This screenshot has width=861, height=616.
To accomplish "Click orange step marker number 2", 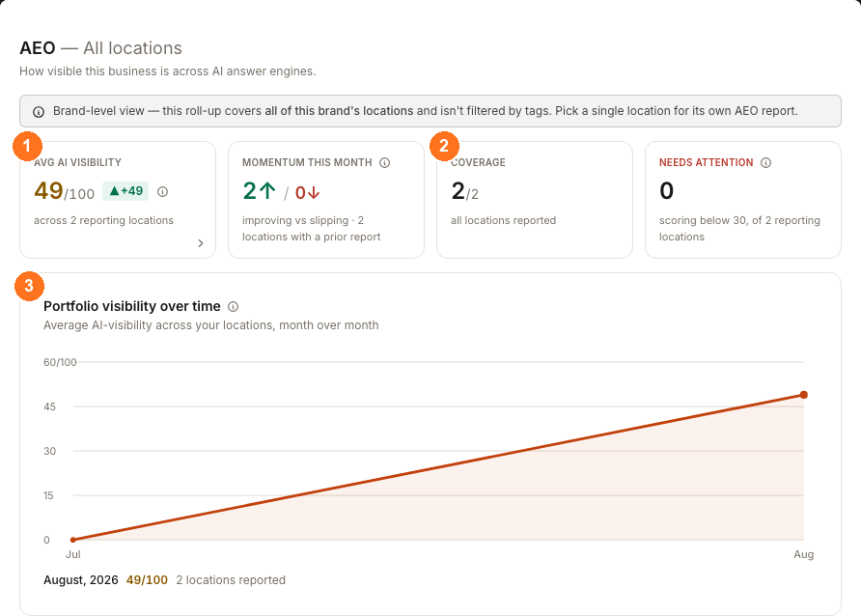I will click(x=444, y=146).
